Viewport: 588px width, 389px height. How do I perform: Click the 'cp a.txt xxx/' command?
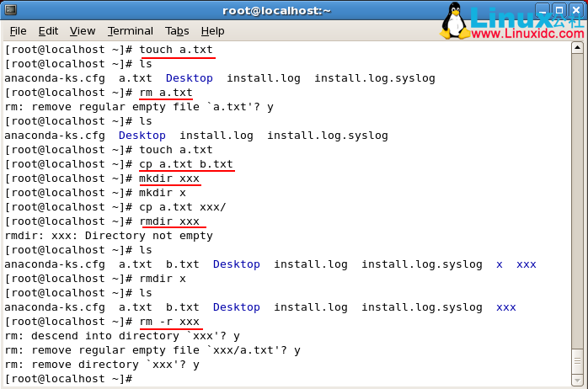(x=183, y=207)
